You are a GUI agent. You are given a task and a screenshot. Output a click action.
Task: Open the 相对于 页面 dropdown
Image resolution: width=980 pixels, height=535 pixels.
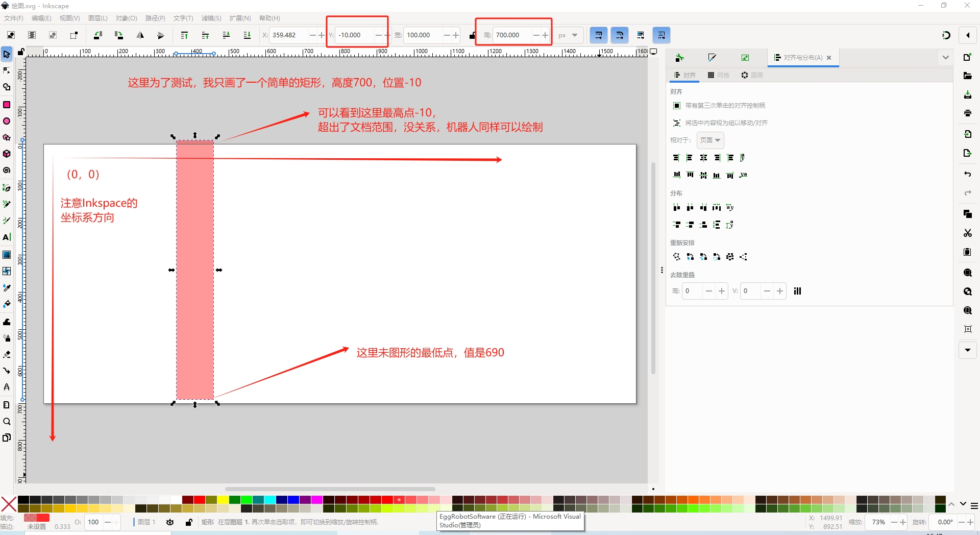[710, 140]
